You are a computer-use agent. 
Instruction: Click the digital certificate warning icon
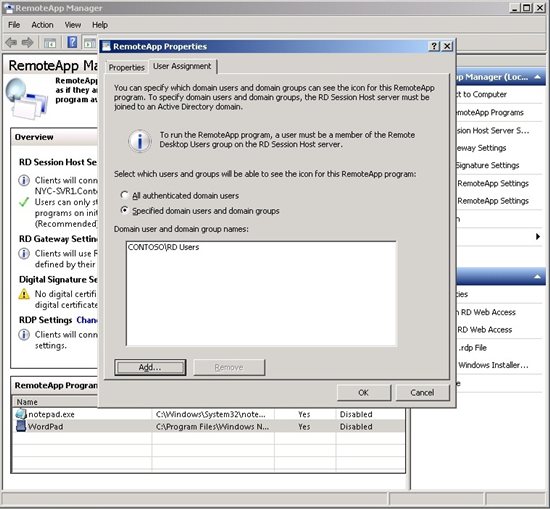click(x=24, y=294)
